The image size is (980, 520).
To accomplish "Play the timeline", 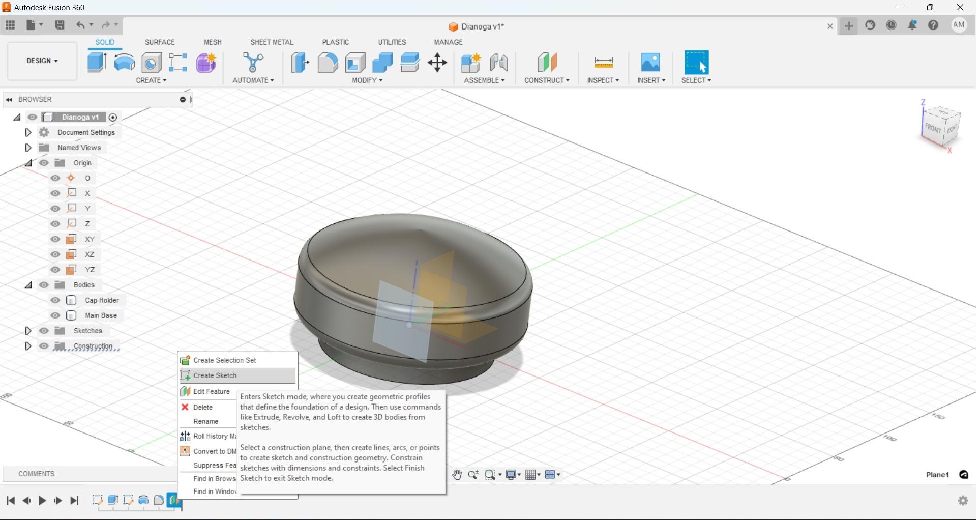I will (x=42, y=501).
